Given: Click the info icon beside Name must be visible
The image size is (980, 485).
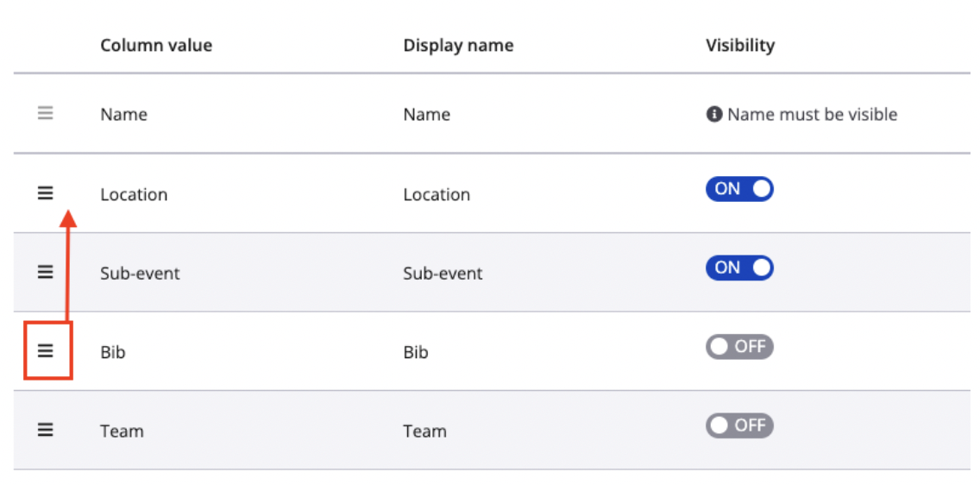Looking at the screenshot, I should tap(713, 114).
